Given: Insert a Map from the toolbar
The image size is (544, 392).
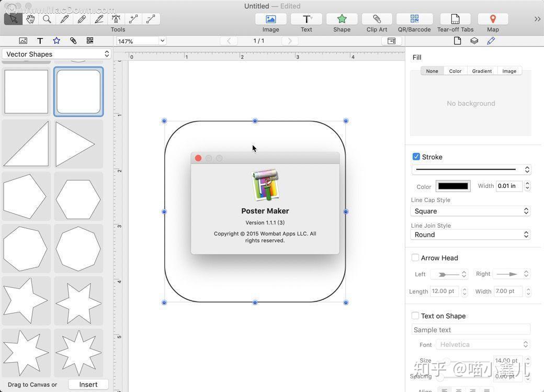Looking at the screenshot, I should [493, 19].
